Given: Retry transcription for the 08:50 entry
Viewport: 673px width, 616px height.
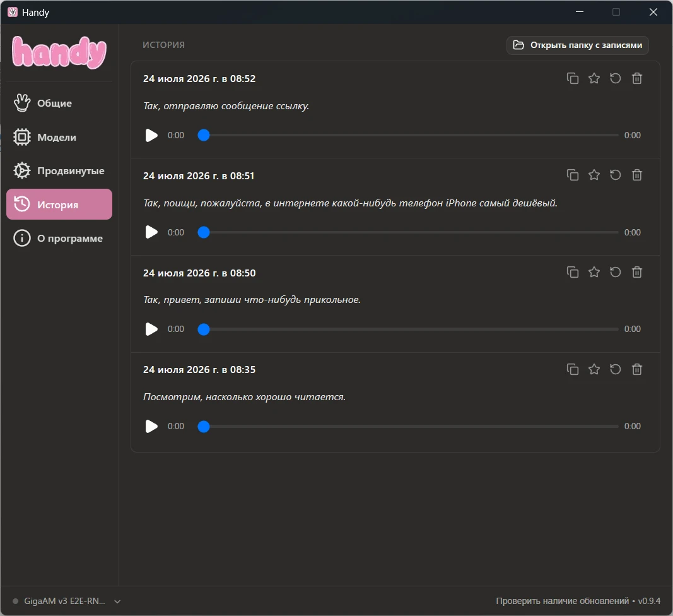Looking at the screenshot, I should tap(616, 272).
